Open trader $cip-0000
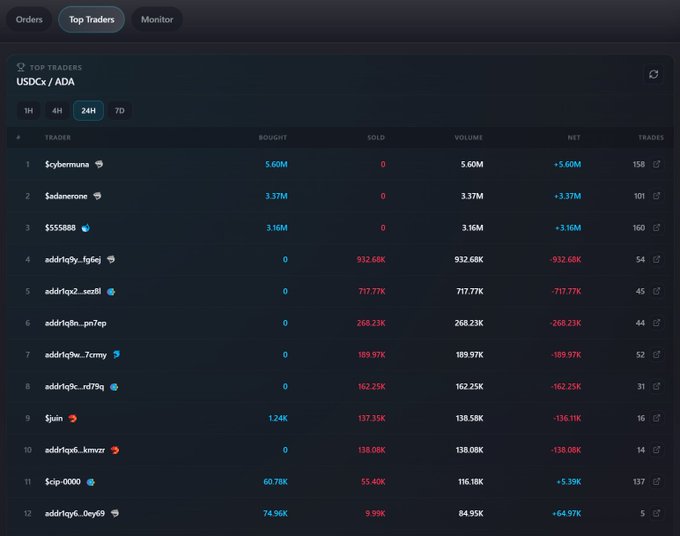The height and width of the screenshot is (536, 680). click(x=62, y=482)
